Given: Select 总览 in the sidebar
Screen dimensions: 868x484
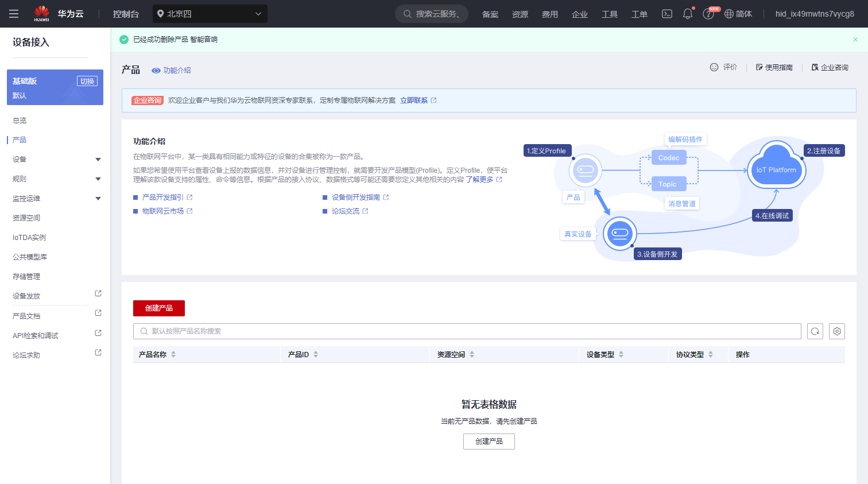Looking at the screenshot, I should [20, 121].
